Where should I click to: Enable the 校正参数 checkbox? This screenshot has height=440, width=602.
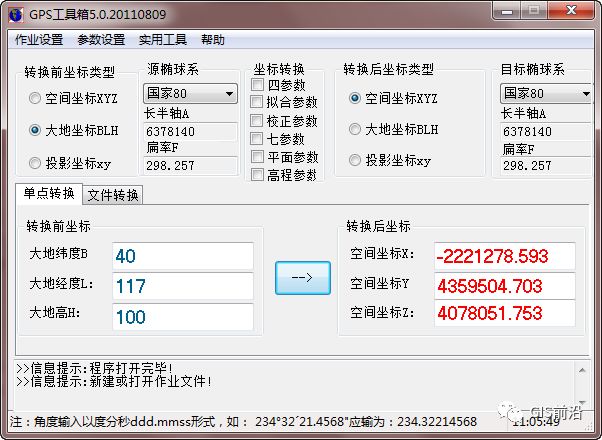coord(256,121)
